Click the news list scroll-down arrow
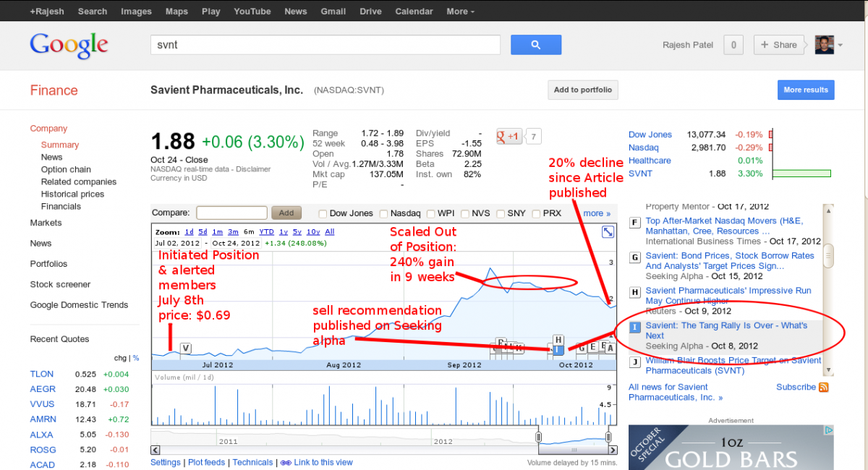868x470 pixels. [x=828, y=371]
